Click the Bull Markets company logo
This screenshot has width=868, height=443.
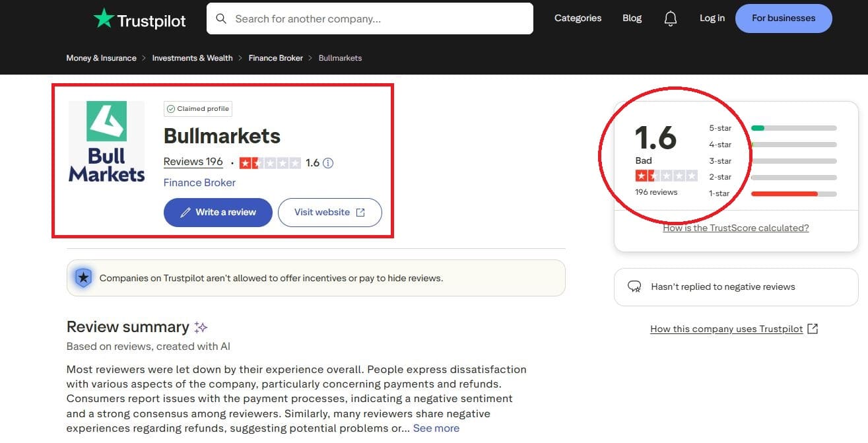[x=106, y=141]
